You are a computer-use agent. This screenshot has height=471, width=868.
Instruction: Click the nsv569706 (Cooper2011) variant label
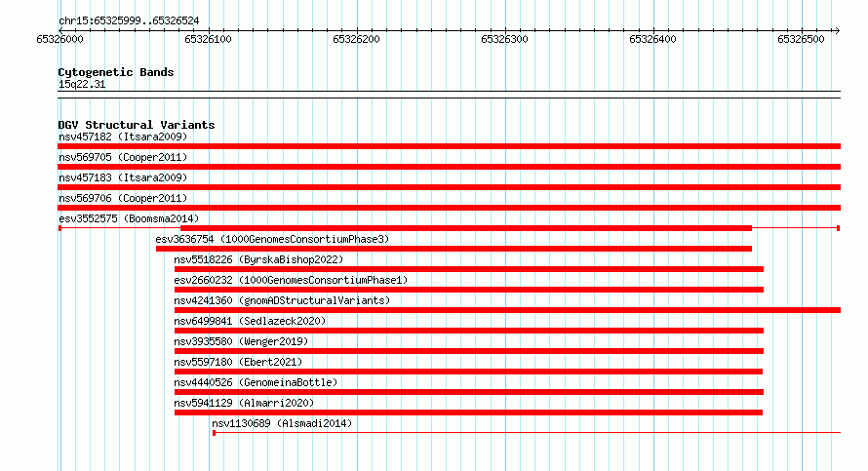click(x=123, y=198)
